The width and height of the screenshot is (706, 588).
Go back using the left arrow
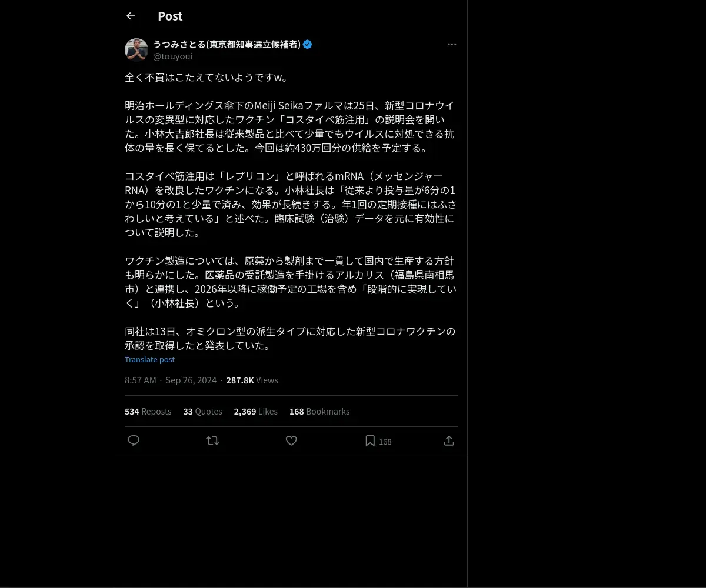coord(131,16)
